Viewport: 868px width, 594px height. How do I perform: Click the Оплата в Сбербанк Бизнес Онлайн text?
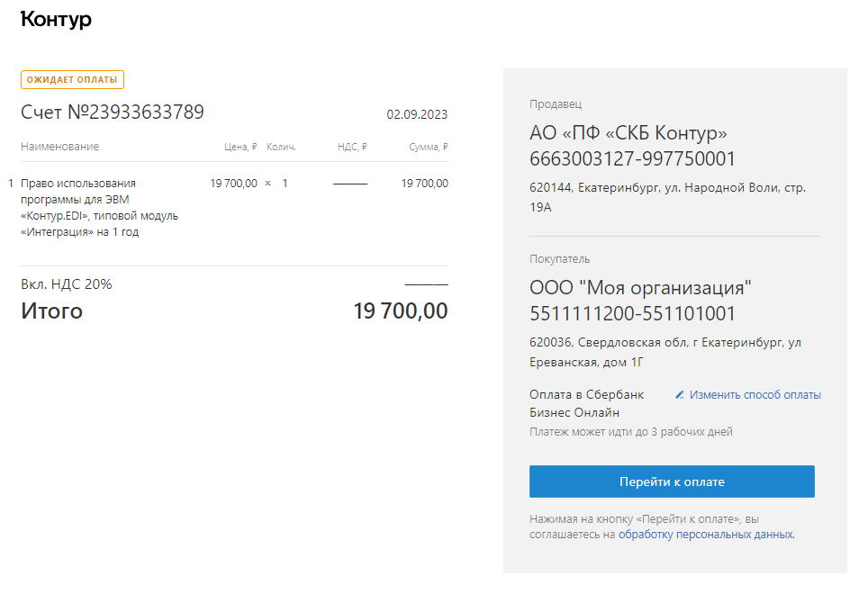(x=587, y=404)
